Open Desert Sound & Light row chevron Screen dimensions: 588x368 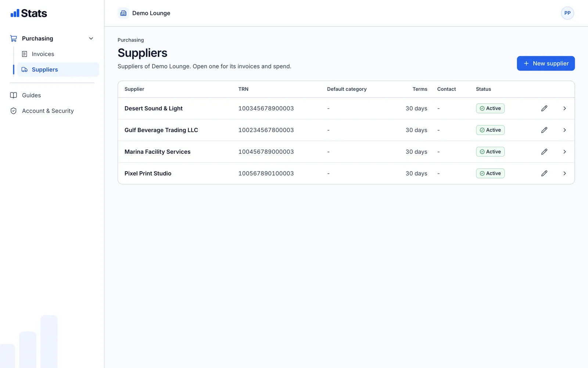(x=564, y=108)
